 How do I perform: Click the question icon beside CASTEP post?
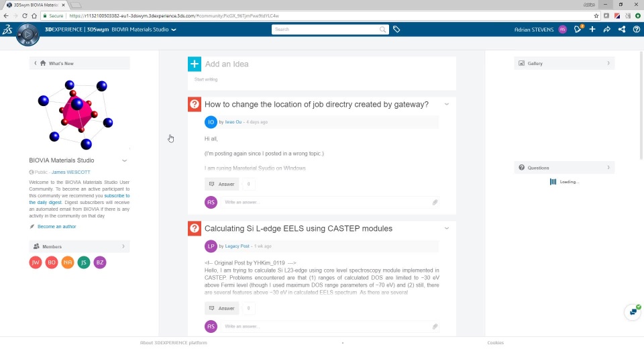point(195,228)
